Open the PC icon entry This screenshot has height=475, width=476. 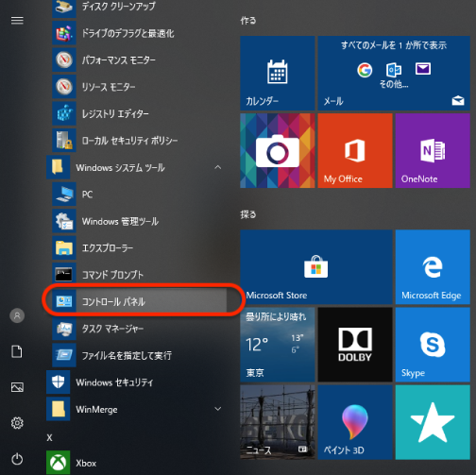[64, 195]
